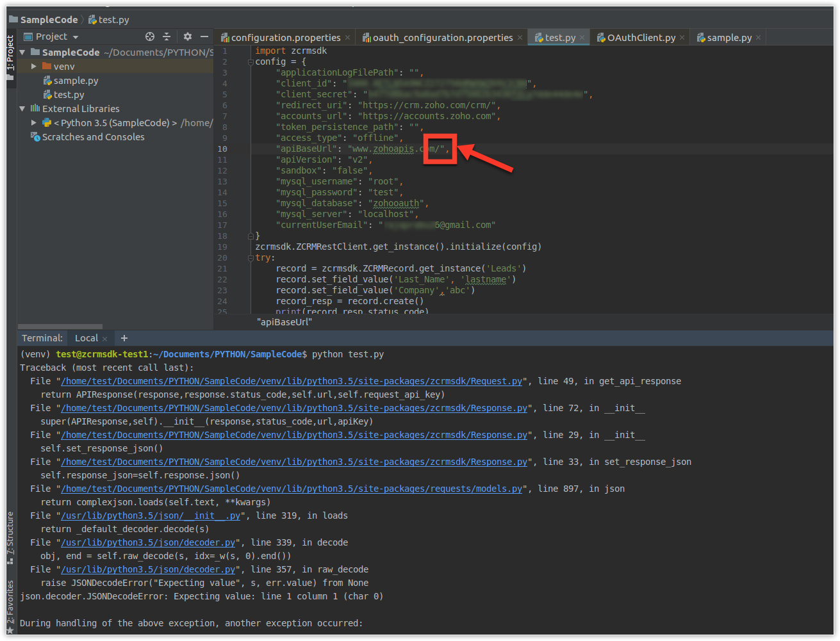Screen dimensions: 840x641
Task: Click test.py breadcrumb in navigation bar
Action: (x=108, y=20)
